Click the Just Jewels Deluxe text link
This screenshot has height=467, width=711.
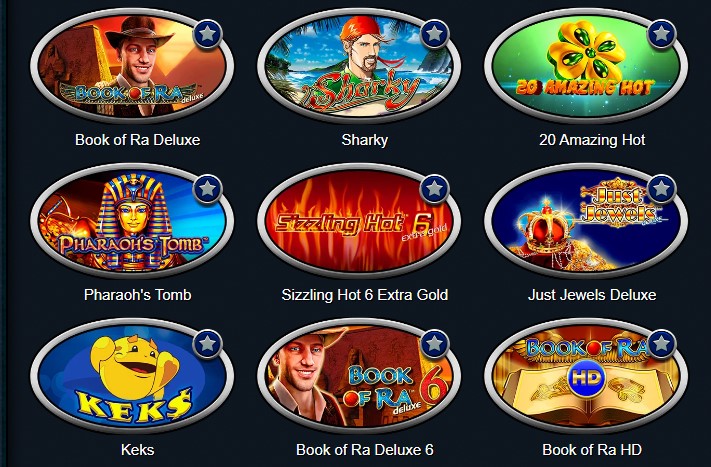coord(592,295)
